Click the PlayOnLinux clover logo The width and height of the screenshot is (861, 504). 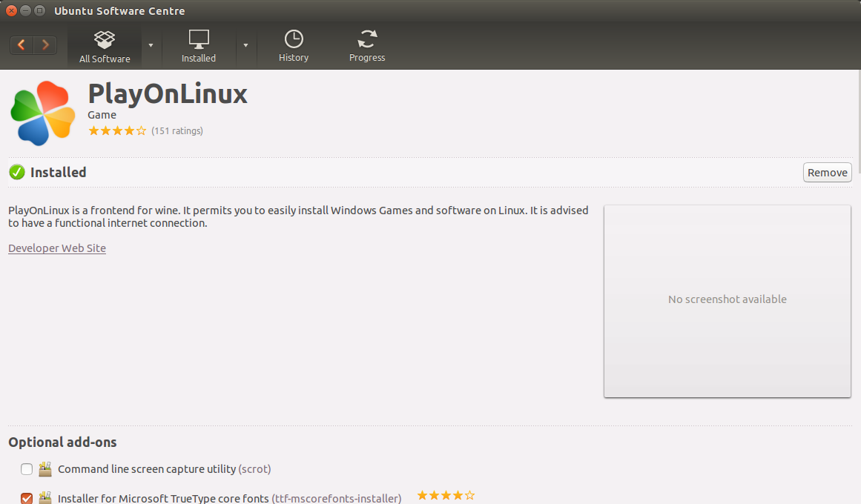[x=43, y=113]
